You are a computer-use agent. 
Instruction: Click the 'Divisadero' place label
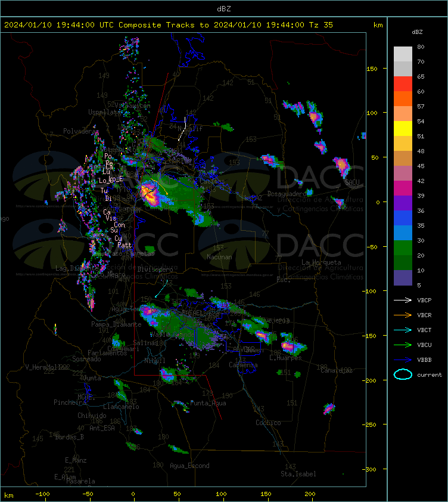pos(155,269)
